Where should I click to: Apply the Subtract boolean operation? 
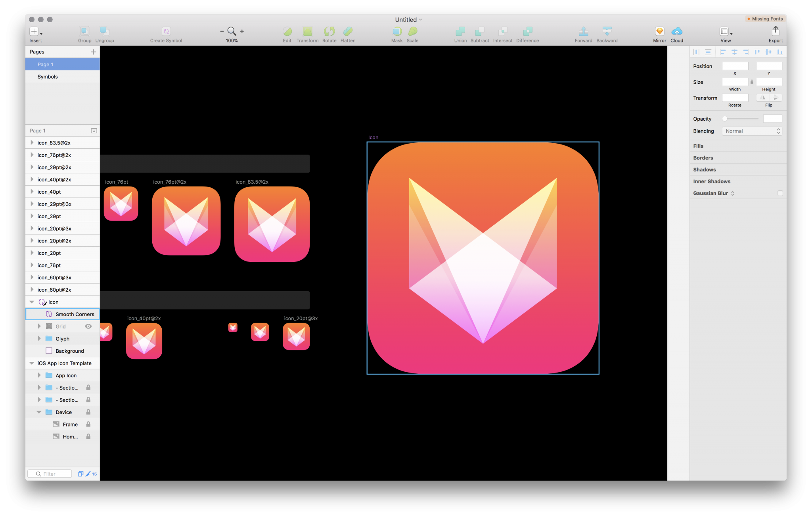480,31
